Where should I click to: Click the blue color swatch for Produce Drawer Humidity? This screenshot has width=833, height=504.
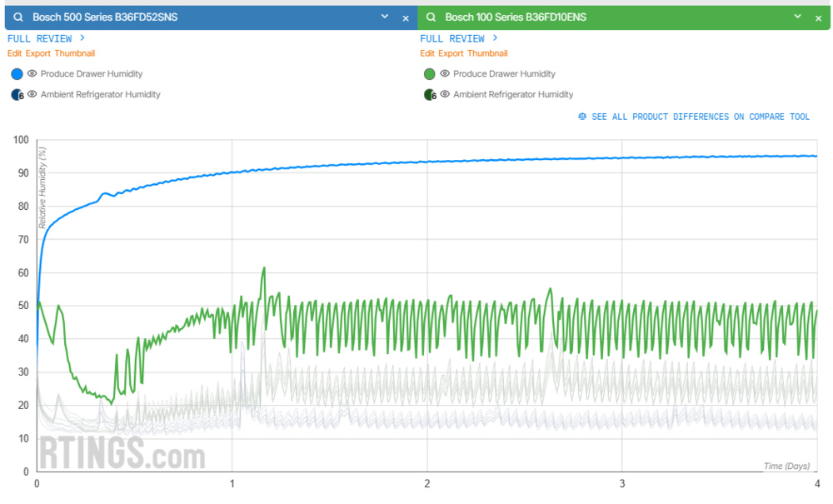(16, 73)
